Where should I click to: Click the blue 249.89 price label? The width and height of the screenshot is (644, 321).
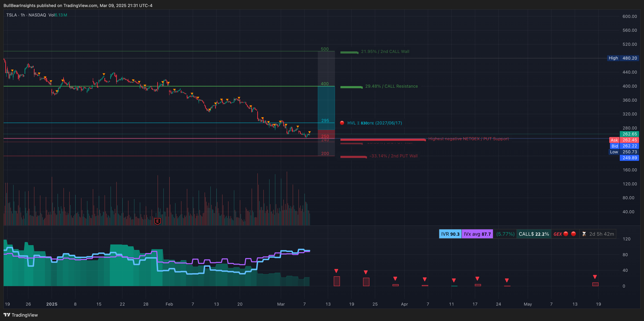point(629,158)
